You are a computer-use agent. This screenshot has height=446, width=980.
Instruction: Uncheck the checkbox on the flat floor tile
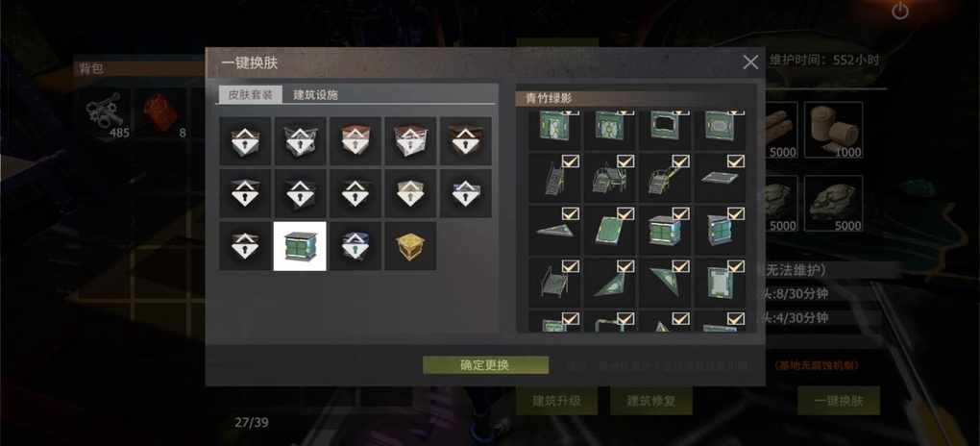click(x=736, y=161)
